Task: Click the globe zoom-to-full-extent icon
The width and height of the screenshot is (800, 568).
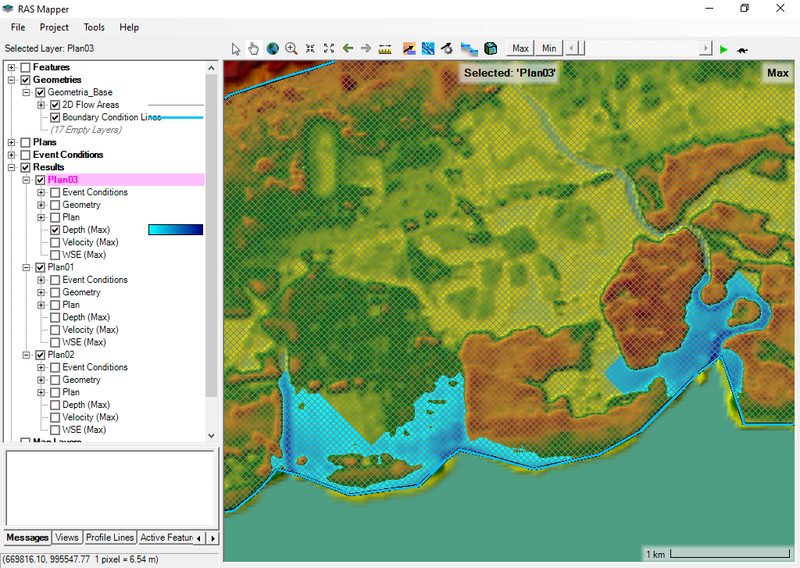Action: (272, 48)
